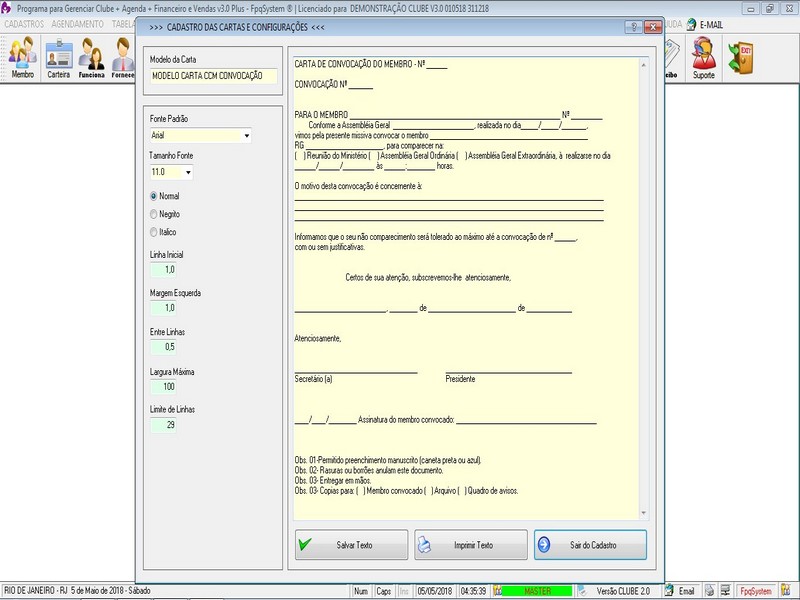Click the printer icon on Imprimir Texto

click(424, 545)
